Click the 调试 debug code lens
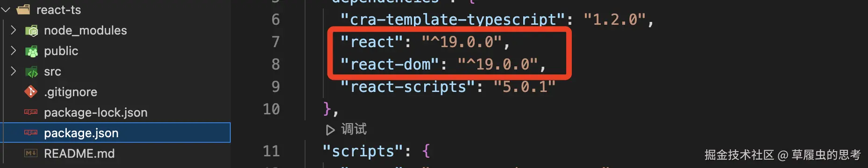 point(354,129)
